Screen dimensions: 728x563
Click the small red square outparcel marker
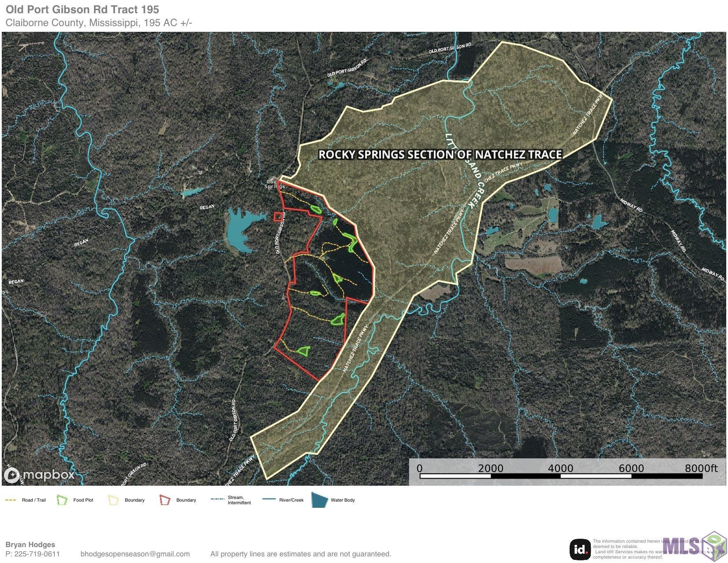(278, 216)
